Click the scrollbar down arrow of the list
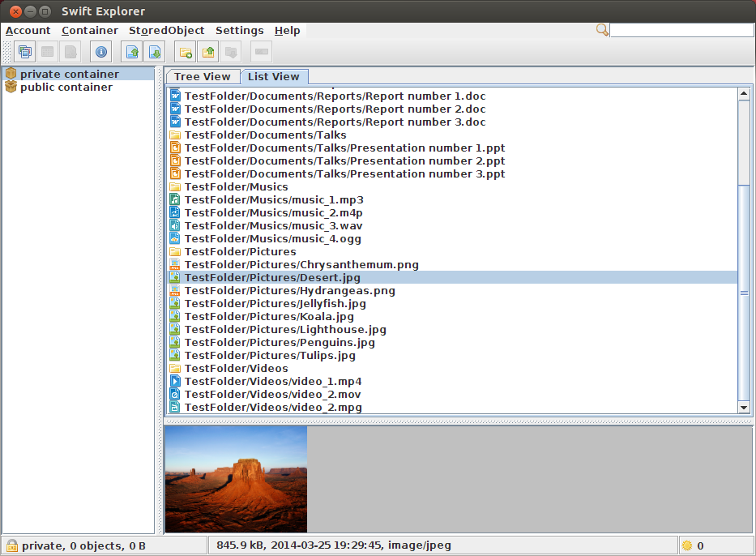Screen dimensions: 756x556 (744, 408)
